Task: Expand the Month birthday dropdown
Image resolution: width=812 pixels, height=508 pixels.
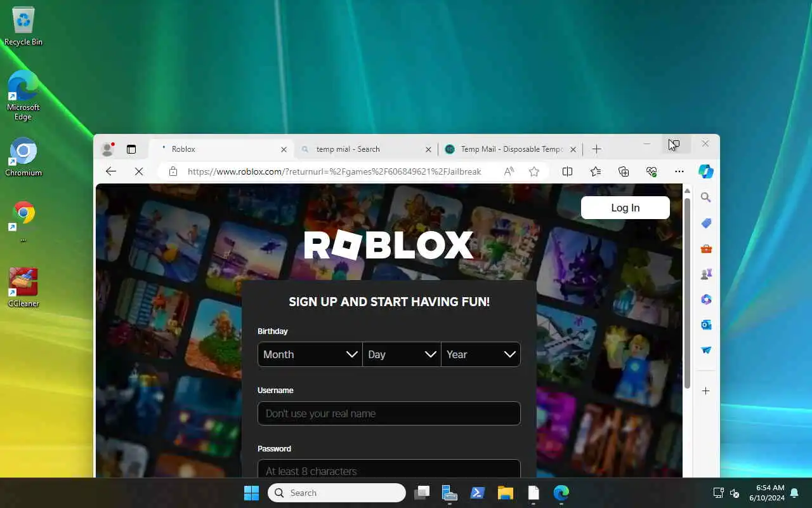Action: [x=310, y=354]
